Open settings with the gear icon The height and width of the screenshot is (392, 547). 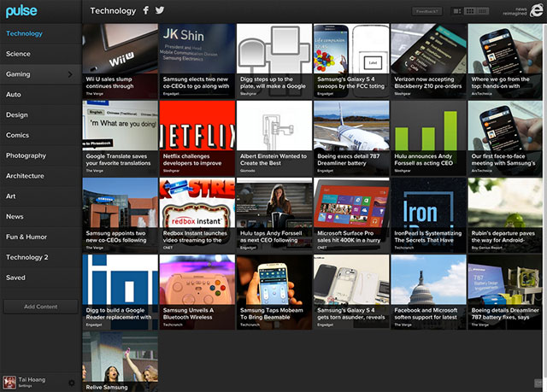(x=72, y=383)
